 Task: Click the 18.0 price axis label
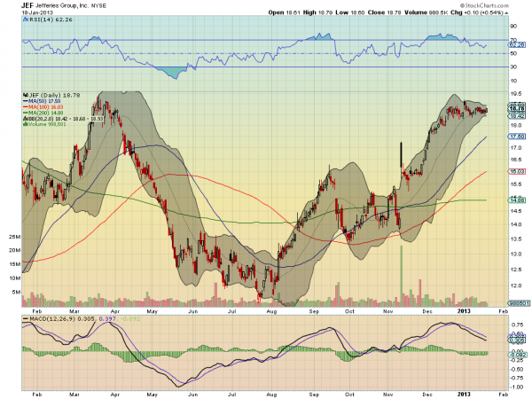pos(515,126)
